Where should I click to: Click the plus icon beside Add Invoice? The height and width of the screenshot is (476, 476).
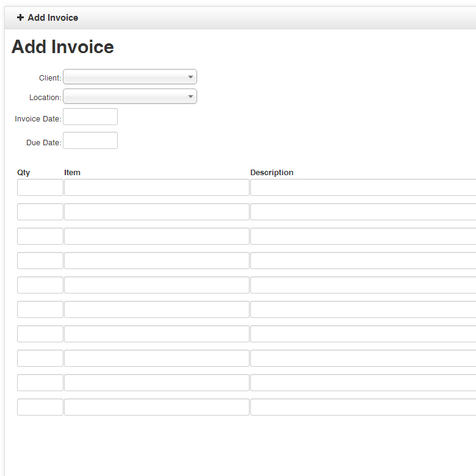[20, 18]
